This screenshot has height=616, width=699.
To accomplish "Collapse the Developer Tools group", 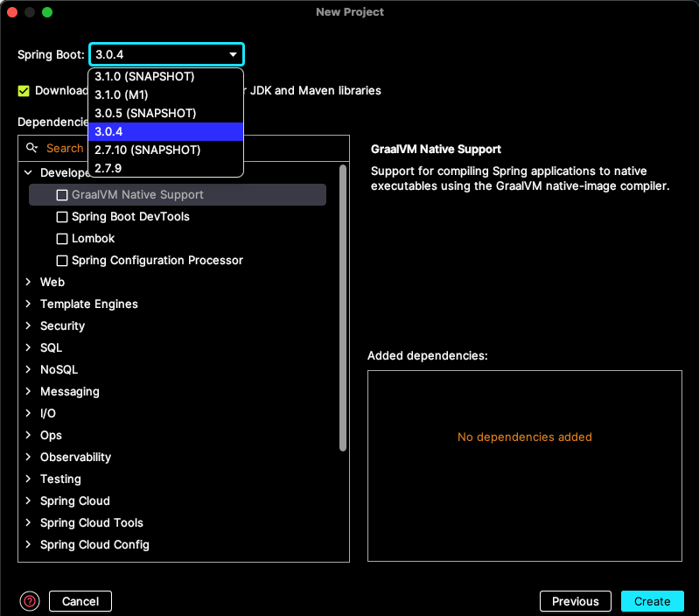I will coord(28,172).
